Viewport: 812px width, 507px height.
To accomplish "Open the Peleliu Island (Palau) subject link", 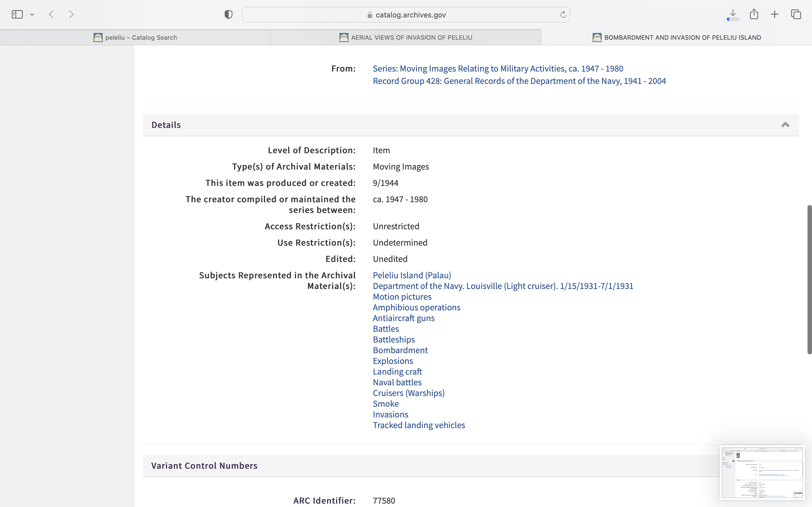I will pyautogui.click(x=412, y=275).
